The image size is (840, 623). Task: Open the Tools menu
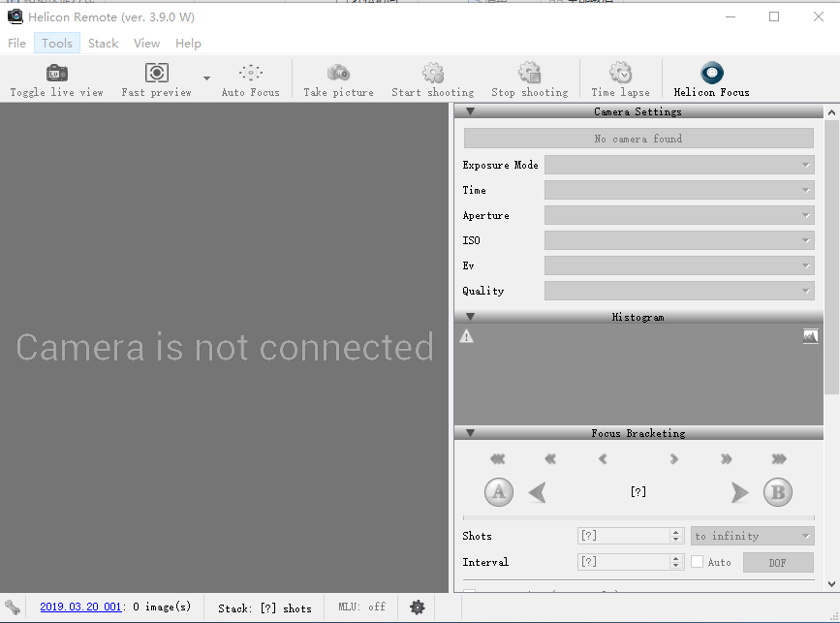tap(57, 44)
